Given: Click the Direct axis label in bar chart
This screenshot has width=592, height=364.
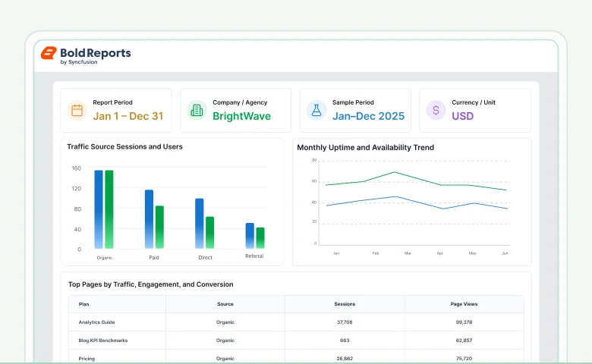Looking at the screenshot, I should [206, 258].
